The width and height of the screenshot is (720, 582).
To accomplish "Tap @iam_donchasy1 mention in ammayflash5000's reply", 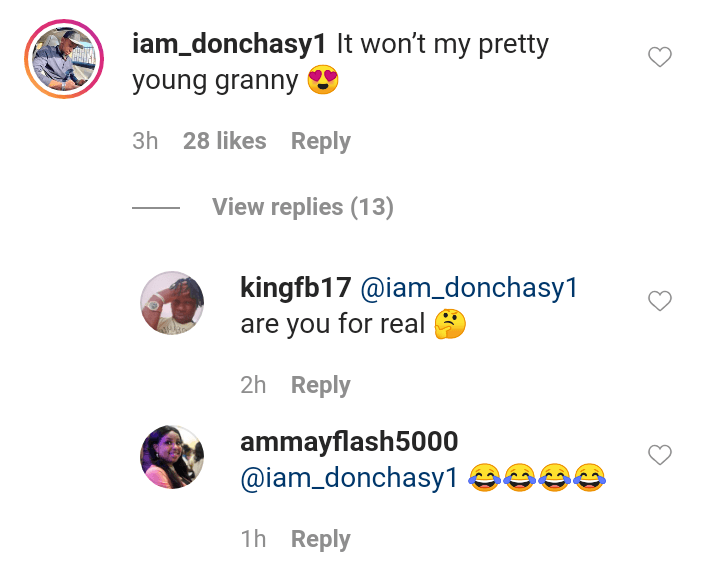I will (x=350, y=478).
